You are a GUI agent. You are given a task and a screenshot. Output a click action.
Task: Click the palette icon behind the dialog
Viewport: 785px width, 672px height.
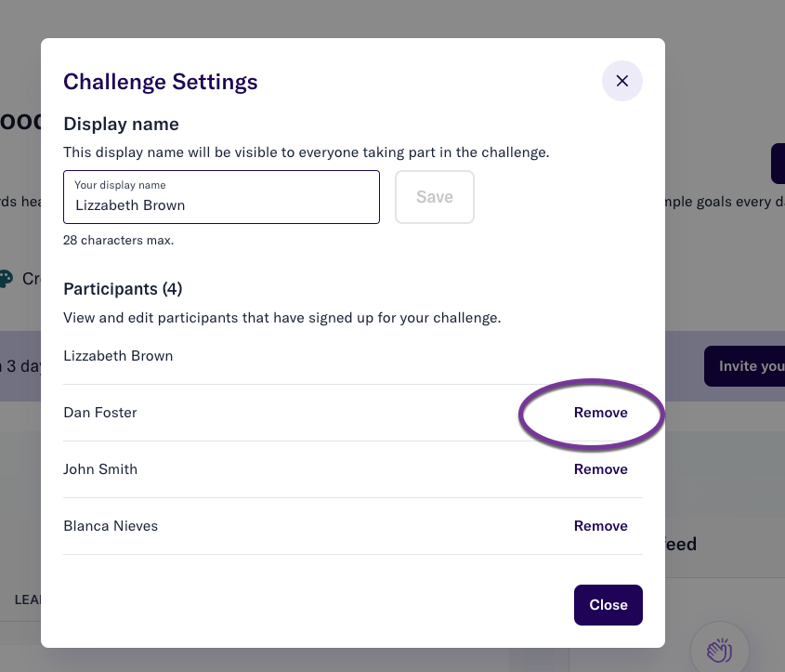(x=6, y=279)
